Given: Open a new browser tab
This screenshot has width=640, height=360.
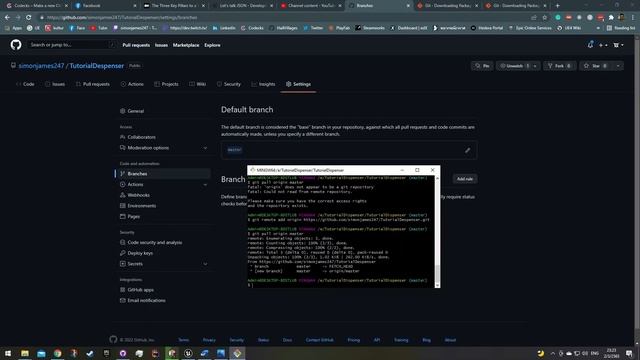Looking at the screenshot, I should (x=558, y=6).
